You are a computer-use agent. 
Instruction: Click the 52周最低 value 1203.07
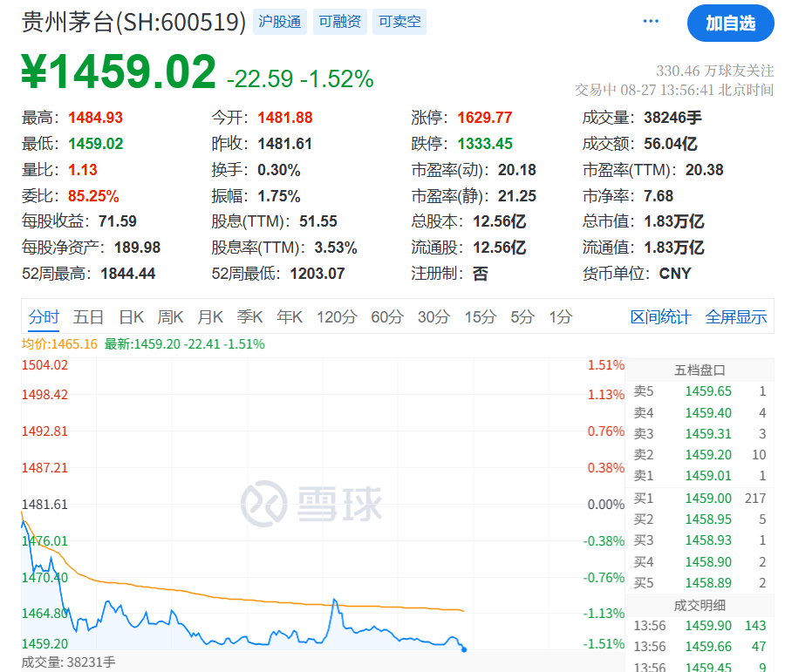coord(317,274)
